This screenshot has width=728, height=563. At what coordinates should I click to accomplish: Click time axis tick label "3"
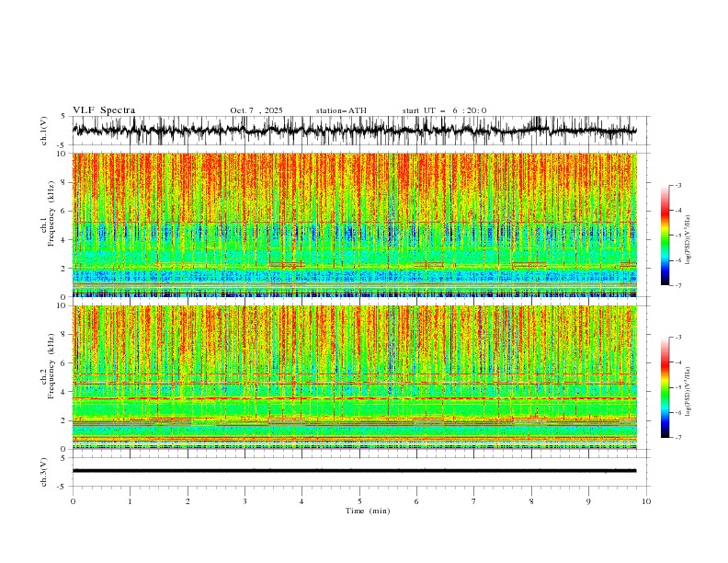pos(245,501)
